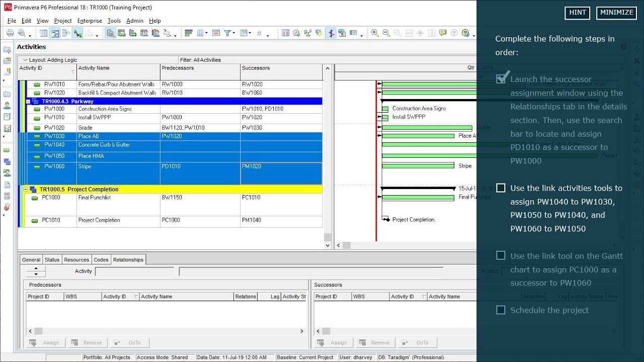Open the Enterprise menu

(x=90, y=21)
